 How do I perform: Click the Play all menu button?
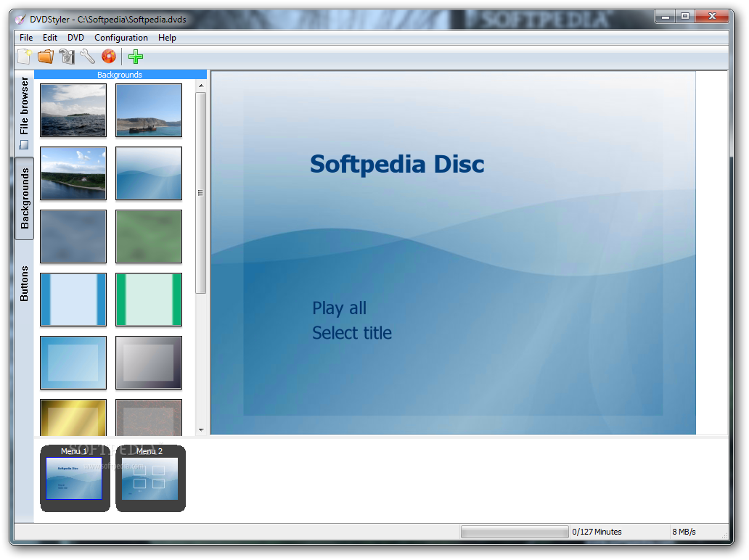coord(339,308)
